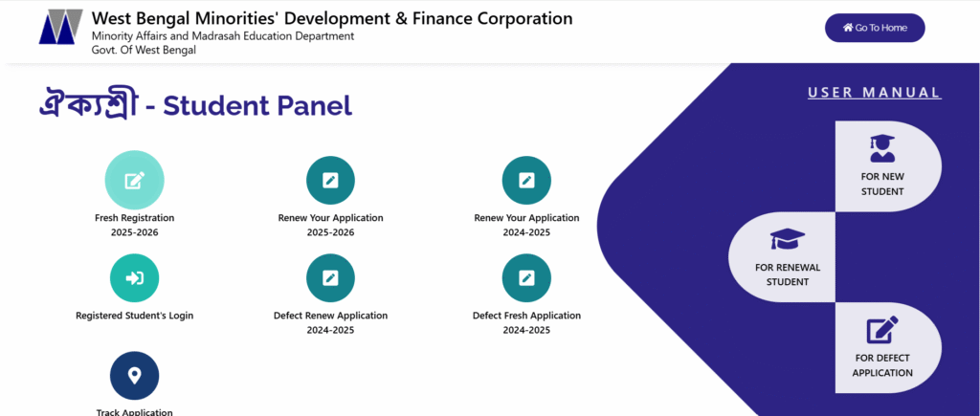The image size is (980, 416).
Task: Click the Track Application location pin icon
Action: pyautogui.click(x=134, y=376)
